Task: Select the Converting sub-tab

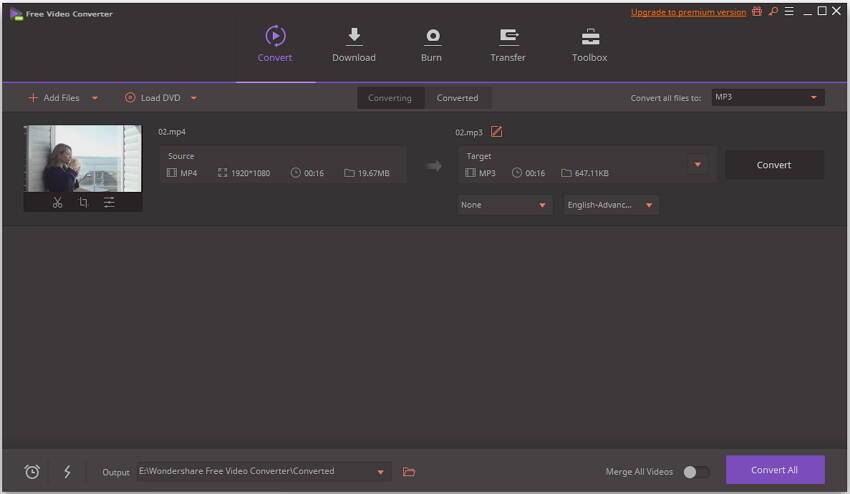Action: pos(390,98)
